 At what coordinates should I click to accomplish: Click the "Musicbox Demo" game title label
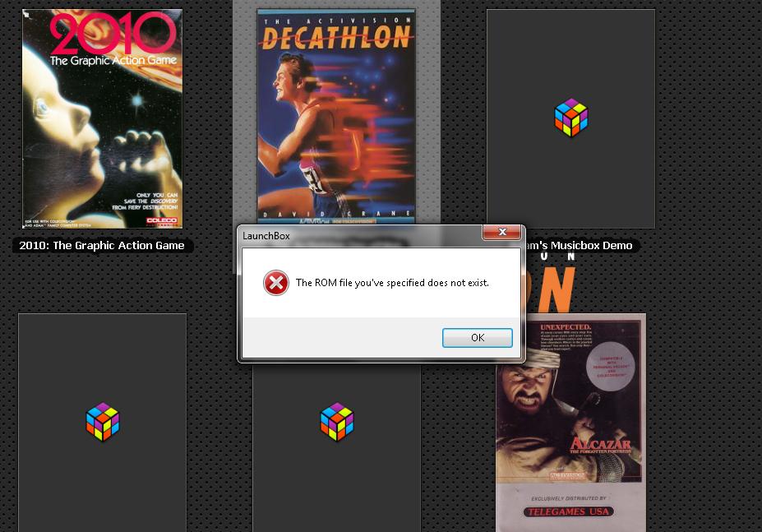pos(582,246)
